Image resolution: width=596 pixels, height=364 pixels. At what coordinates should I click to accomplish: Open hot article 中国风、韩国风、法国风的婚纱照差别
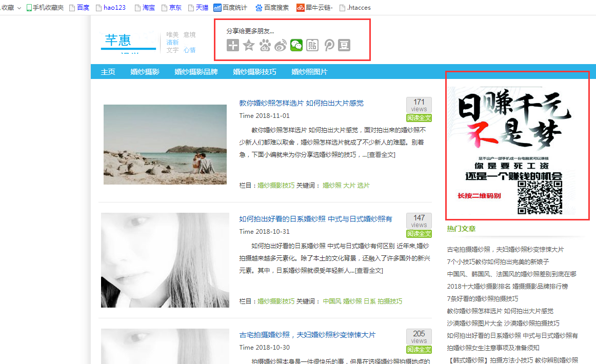[x=511, y=274]
